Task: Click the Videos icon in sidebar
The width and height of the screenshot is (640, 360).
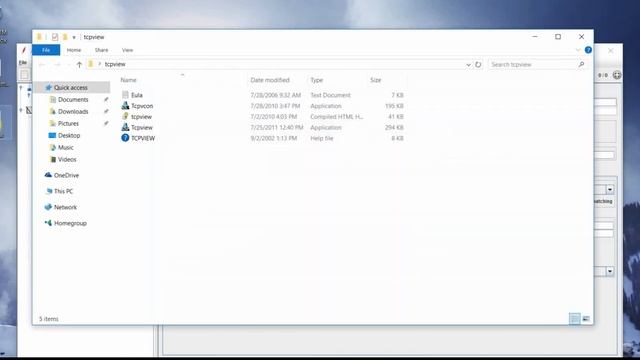Action: tap(53, 159)
